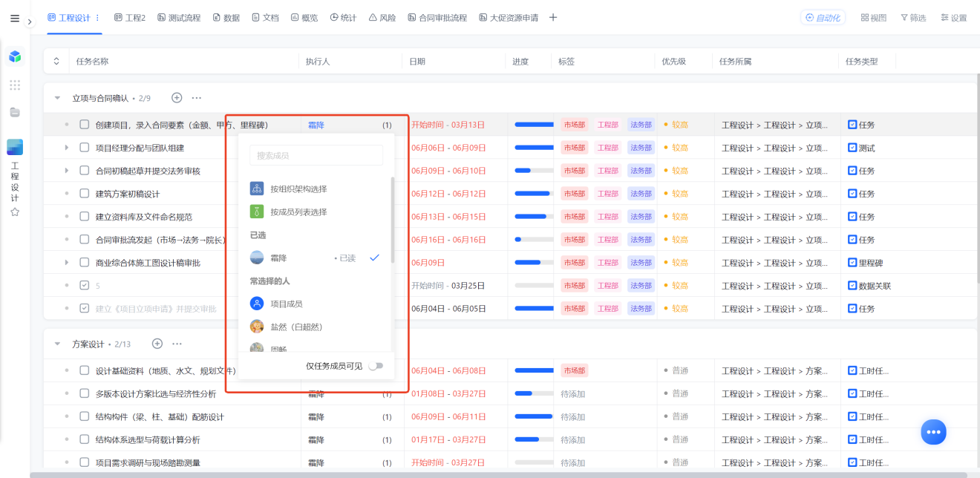This screenshot has width=980, height=478.
Task: Check the 建立资料库及文件命名规范 checkbox
Action: click(x=85, y=217)
